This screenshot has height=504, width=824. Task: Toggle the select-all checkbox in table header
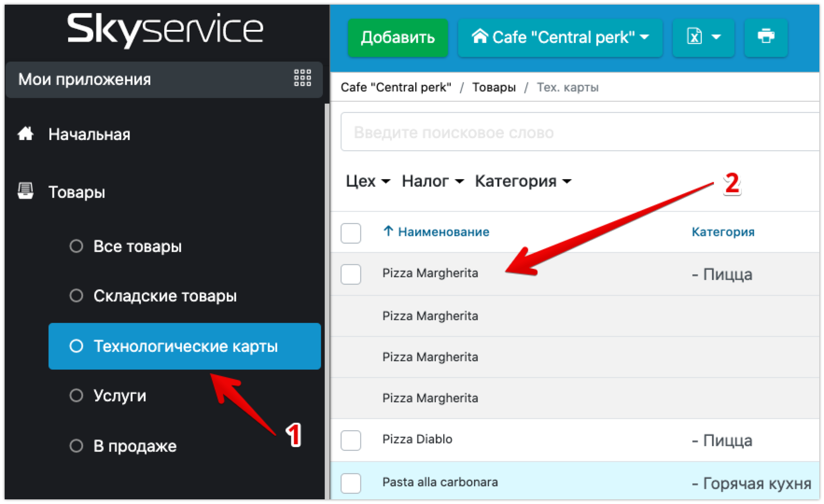pos(351,233)
